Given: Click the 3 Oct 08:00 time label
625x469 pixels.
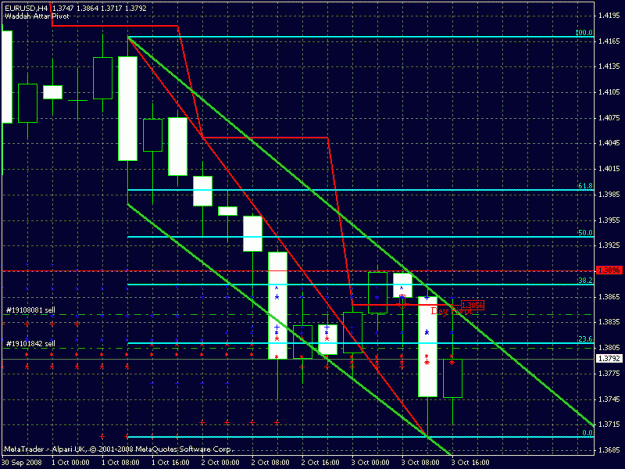Looking at the screenshot, I should [420, 462].
